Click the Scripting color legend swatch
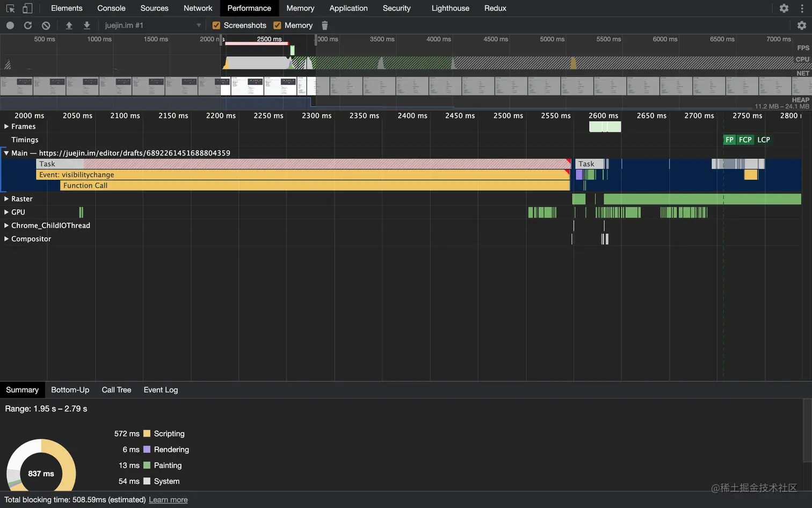 click(x=147, y=434)
